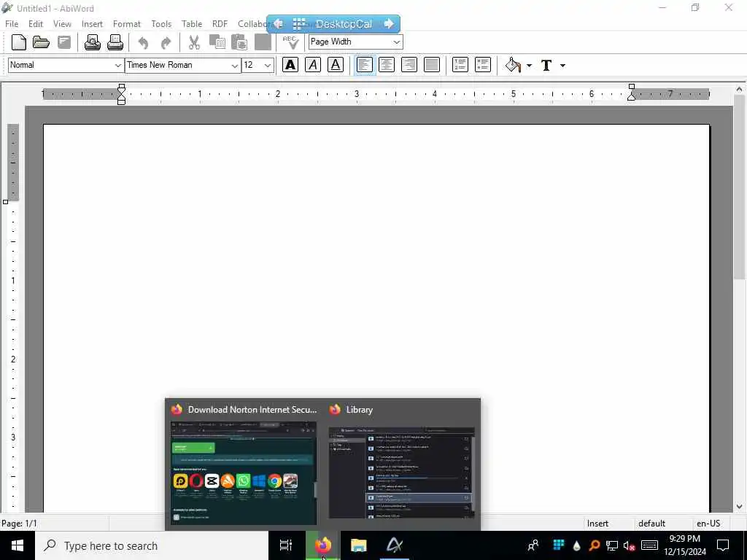Click the Insert mode status indicator
Viewport: 747px width, 560px height.
pos(598,524)
